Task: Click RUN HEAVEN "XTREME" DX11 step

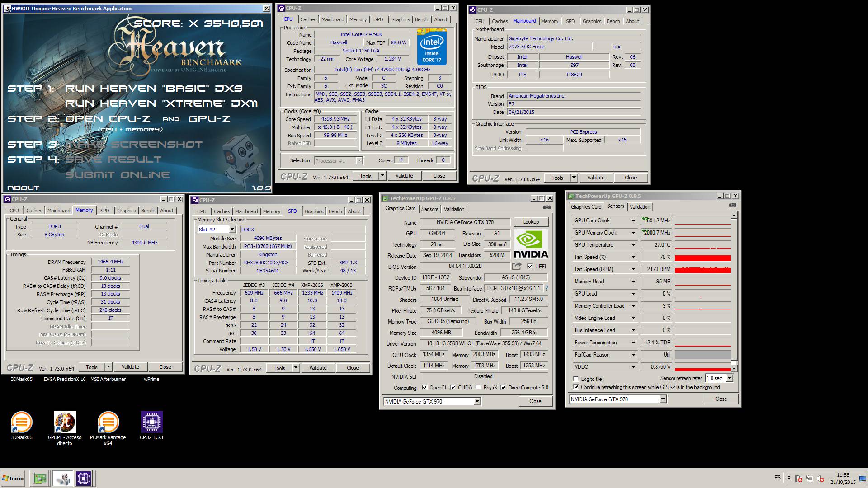Action: tap(161, 103)
